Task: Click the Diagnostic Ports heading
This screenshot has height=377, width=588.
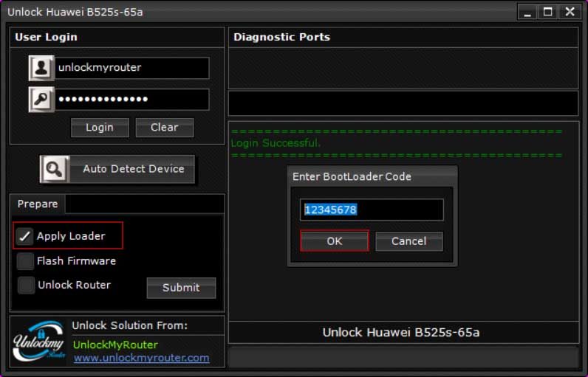Action: 281,37
